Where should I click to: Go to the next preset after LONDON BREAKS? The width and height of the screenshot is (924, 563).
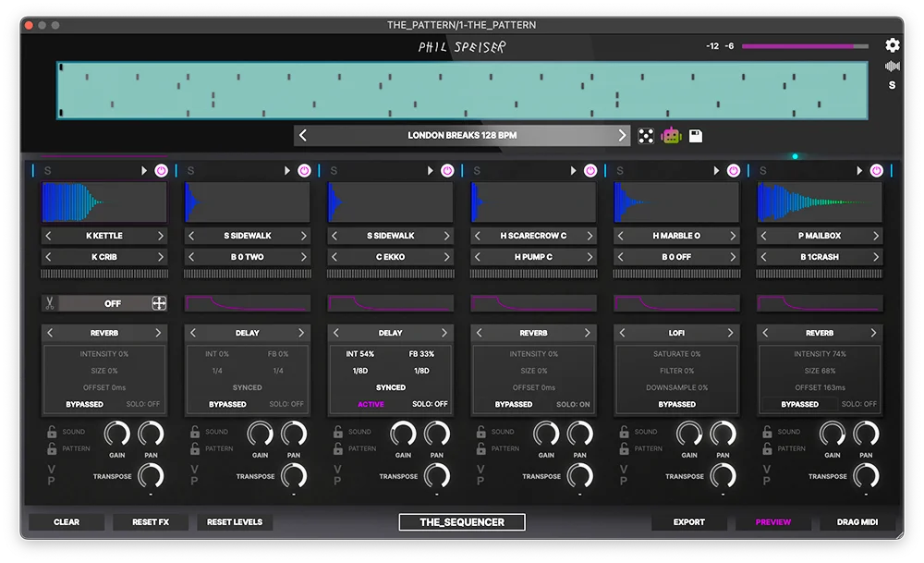coord(622,136)
